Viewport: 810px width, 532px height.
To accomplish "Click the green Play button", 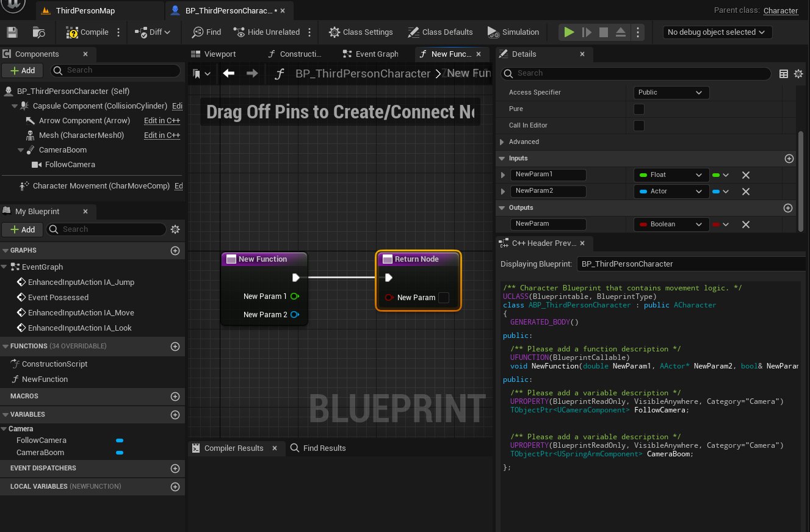I will [x=569, y=32].
